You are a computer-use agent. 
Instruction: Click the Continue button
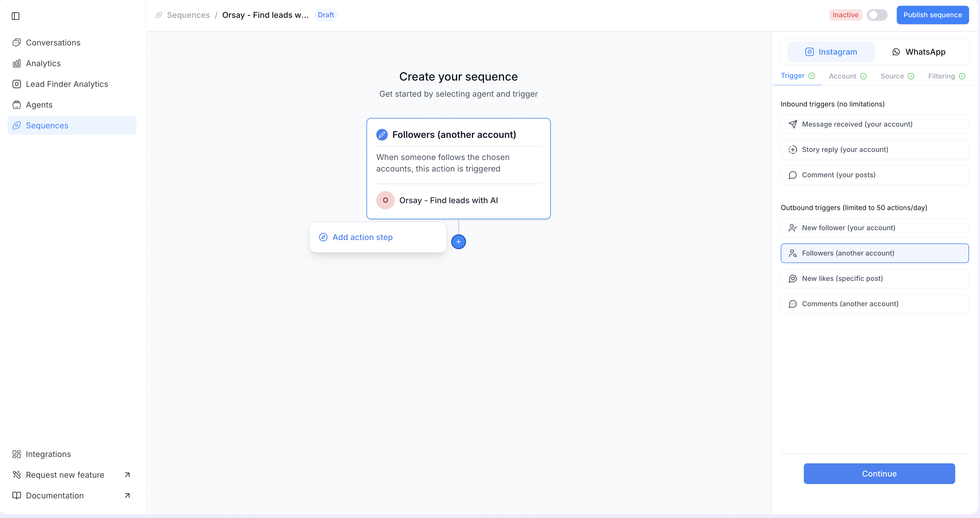tap(879, 473)
